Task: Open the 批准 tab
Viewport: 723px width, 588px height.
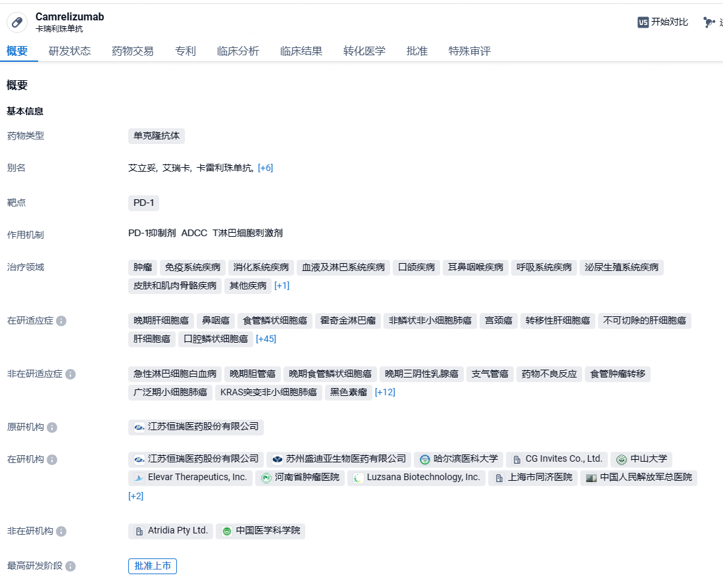Action: 417,51
